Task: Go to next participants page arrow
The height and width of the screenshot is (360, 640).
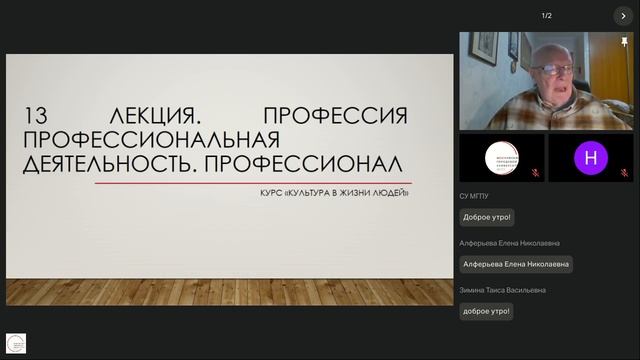Action: coord(623,16)
